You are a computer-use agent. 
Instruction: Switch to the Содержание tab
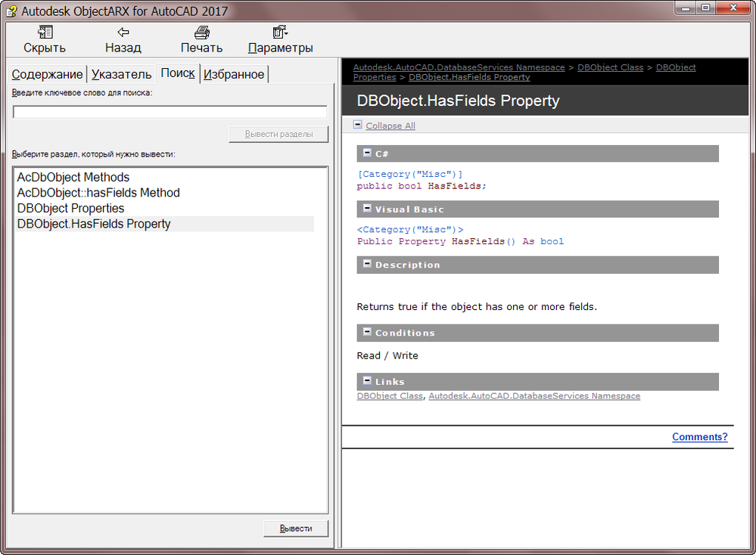click(47, 74)
